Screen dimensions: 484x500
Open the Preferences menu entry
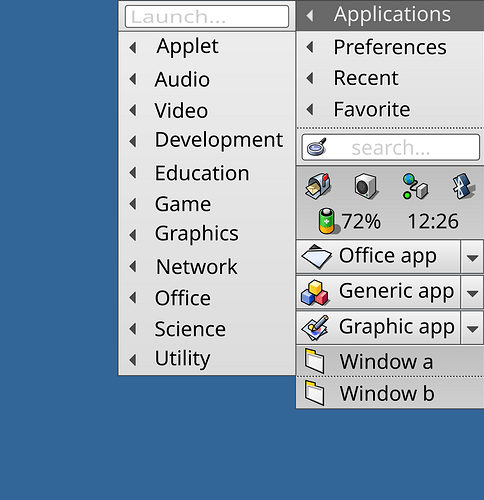click(x=390, y=47)
